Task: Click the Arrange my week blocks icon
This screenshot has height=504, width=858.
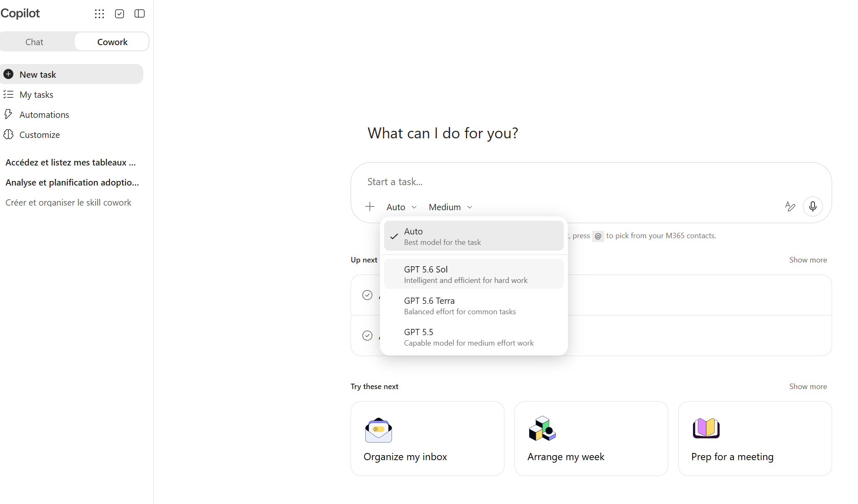Action: [542, 429]
